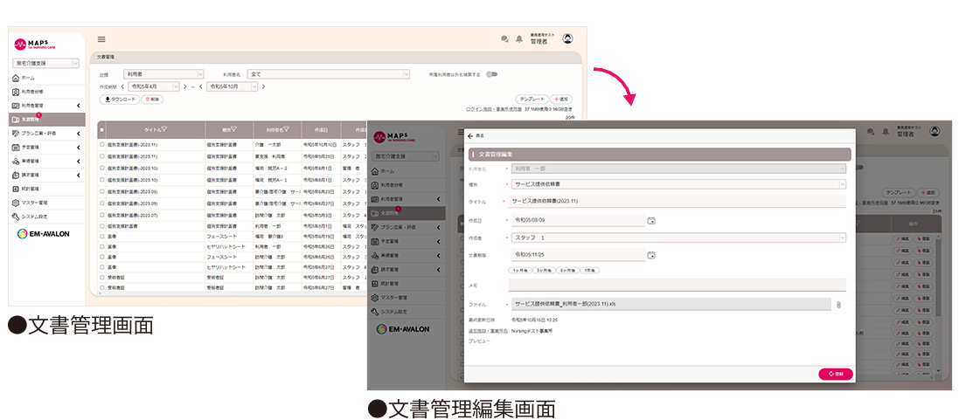The width and height of the screenshot is (980, 420).
Task: Open the hamburger menu on the 文書管理画面 list screen
Action: pos(101,38)
